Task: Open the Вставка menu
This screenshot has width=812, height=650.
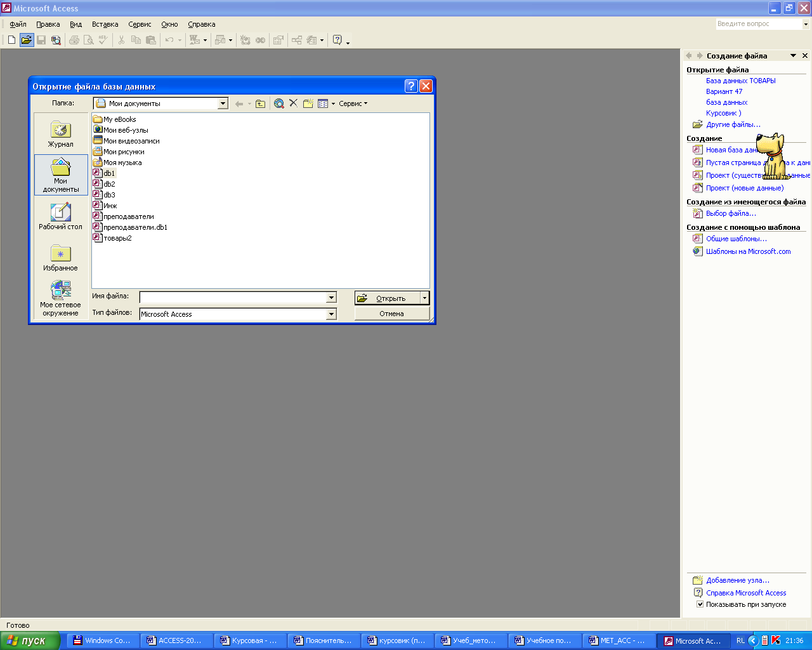Action: tap(105, 24)
